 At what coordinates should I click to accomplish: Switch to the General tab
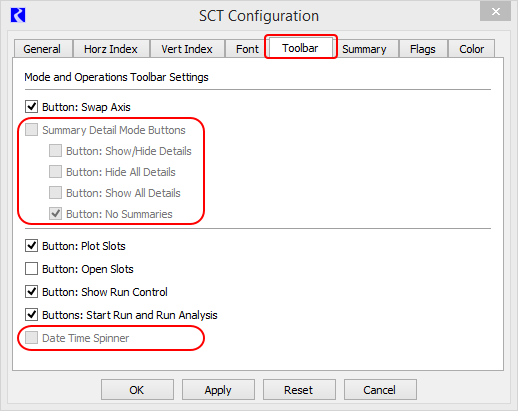click(x=42, y=49)
